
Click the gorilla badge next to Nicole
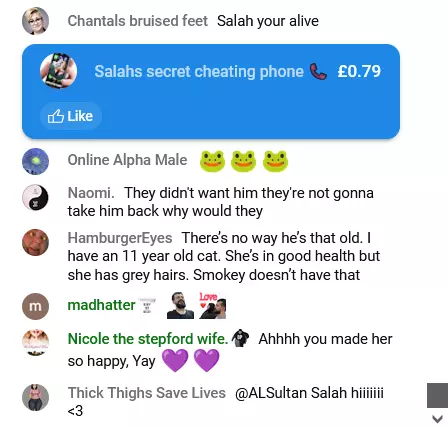click(240, 338)
